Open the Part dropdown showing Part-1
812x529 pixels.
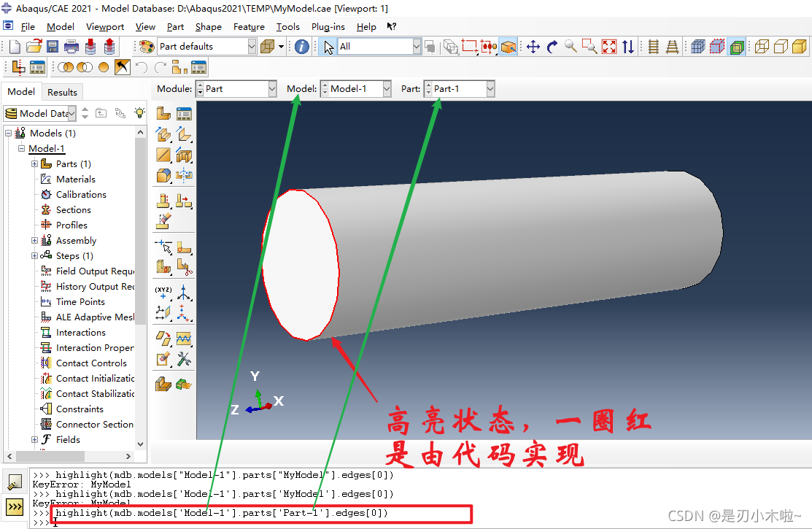pos(459,89)
